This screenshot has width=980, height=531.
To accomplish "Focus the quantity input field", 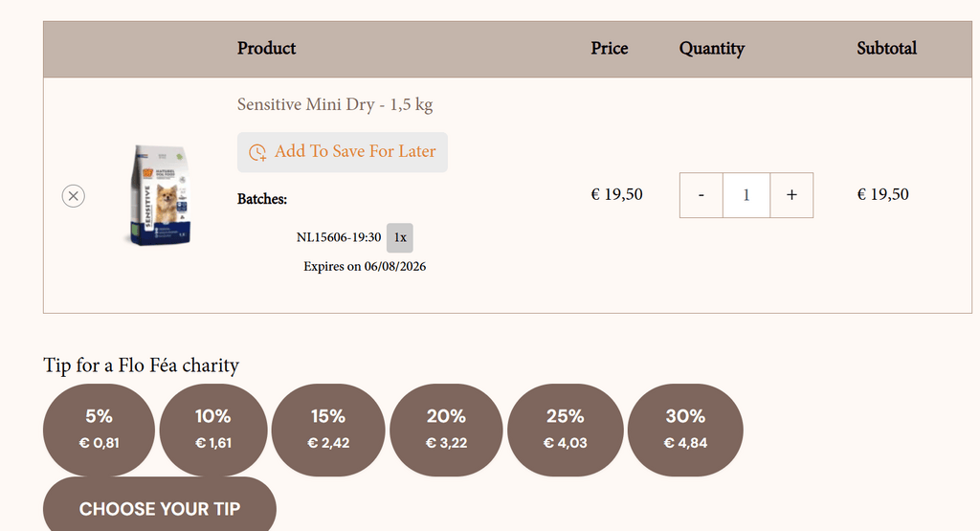I will click(x=746, y=195).
